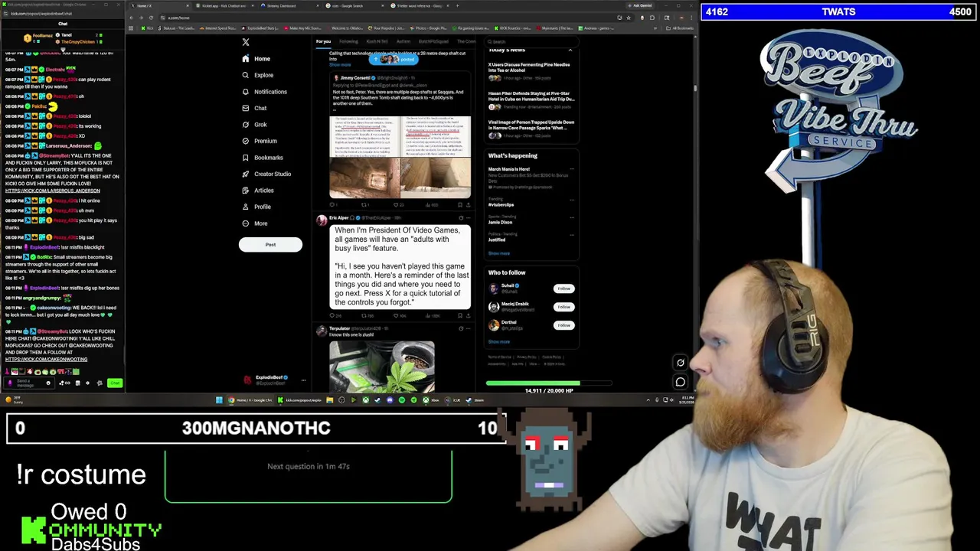Open the More menu in X sidebar
The height and width of the screenshot is (551, 980).
click(x=254, y=223)
